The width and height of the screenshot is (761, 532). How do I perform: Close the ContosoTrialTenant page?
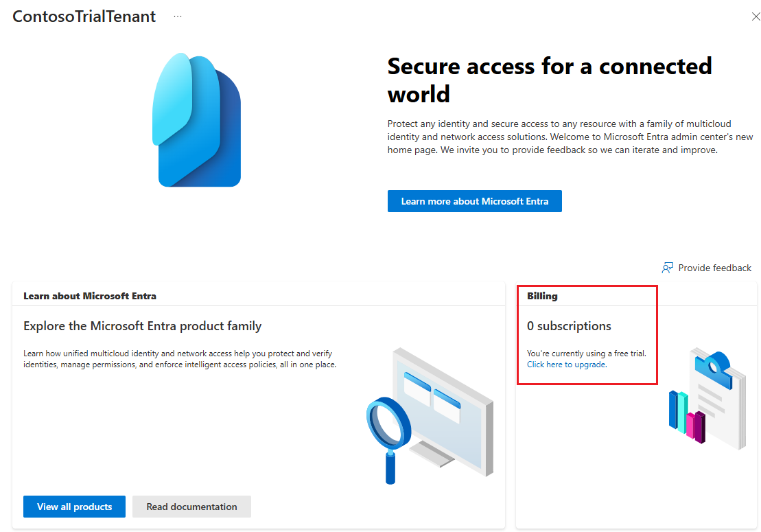tap(756, 16)
